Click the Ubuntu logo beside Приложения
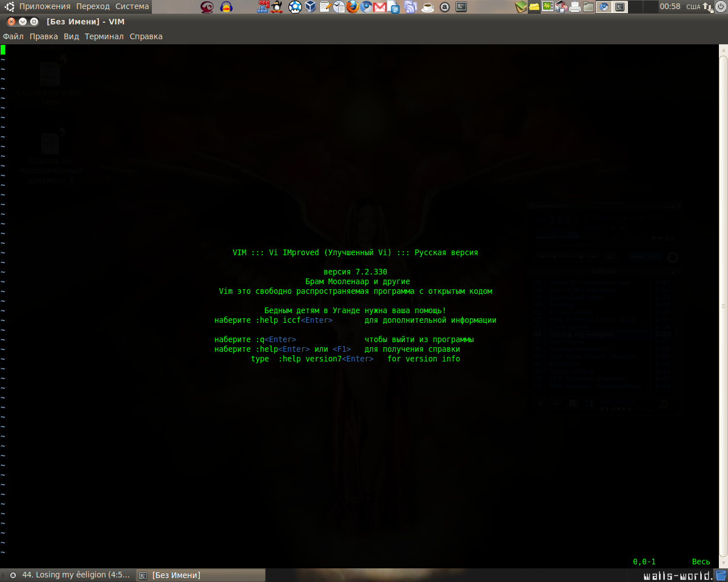The width and height of the screenshot is (728, 582). pyautogui.click(x=10, y=7)
